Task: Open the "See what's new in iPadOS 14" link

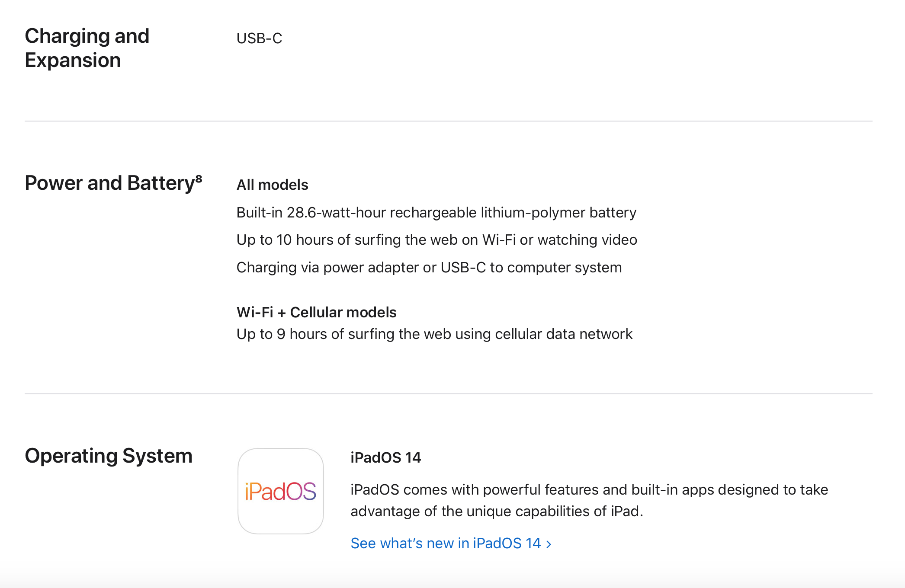Action: point(446,543)
